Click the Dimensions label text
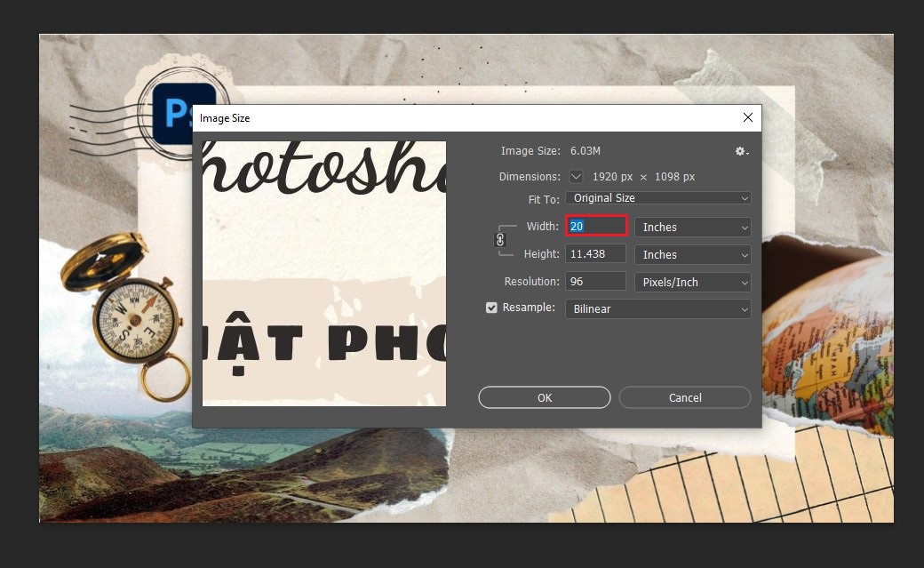This screenshot has height=568, width=924. click(530, 176)
